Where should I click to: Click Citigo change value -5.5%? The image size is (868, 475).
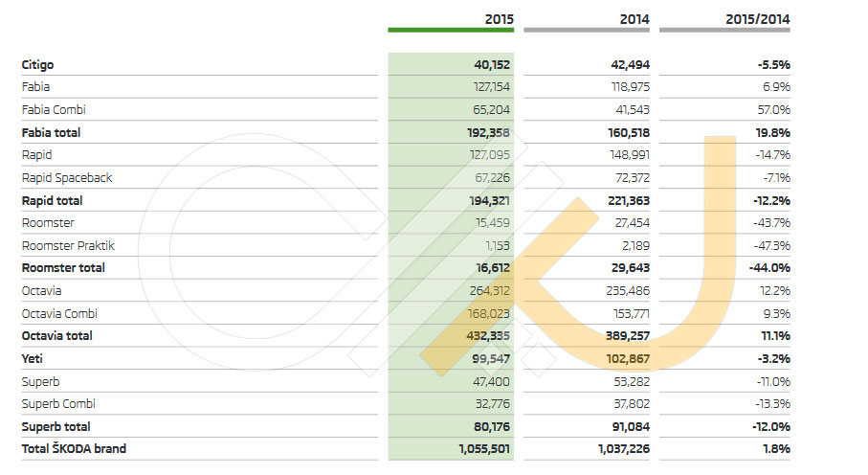pos(774,65)
